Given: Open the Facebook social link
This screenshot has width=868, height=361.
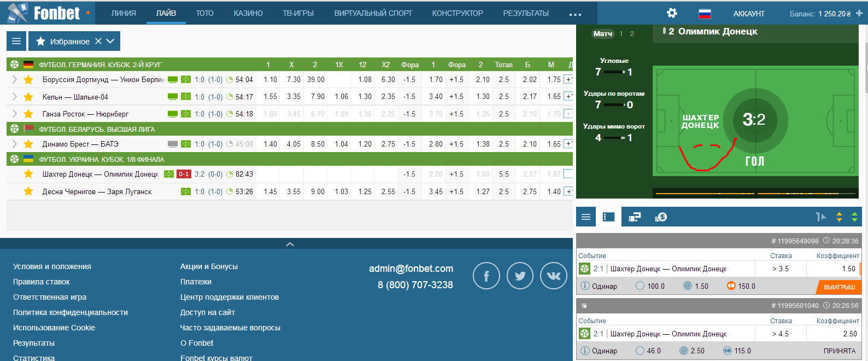Looking at the screenshot, I should (x=486, y=276).
